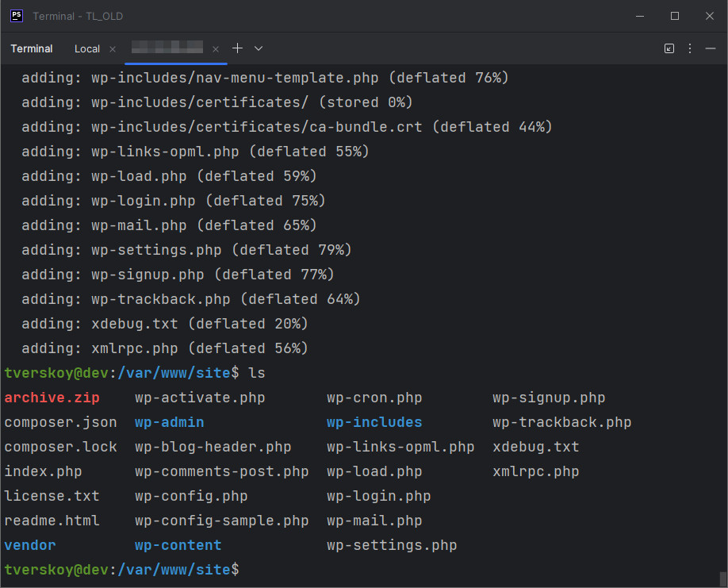Minimize the Terminal window

pyautogui.click(x=640, y=16)
